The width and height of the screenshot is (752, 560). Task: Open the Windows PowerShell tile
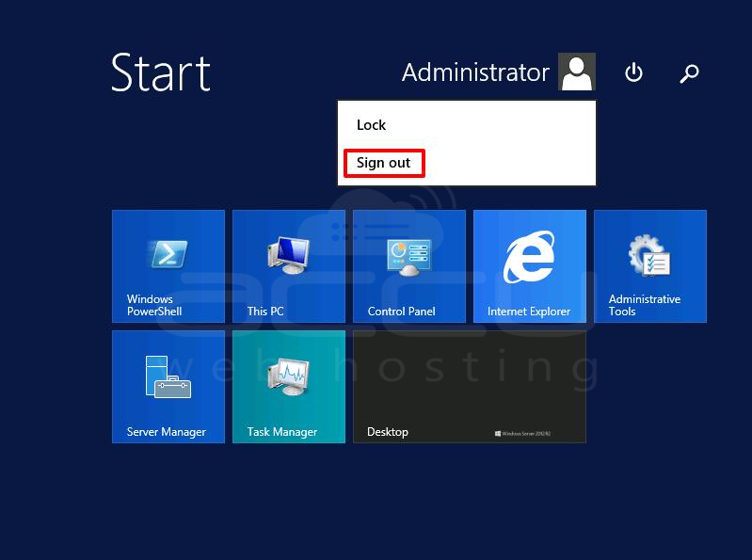pos(168,266)
